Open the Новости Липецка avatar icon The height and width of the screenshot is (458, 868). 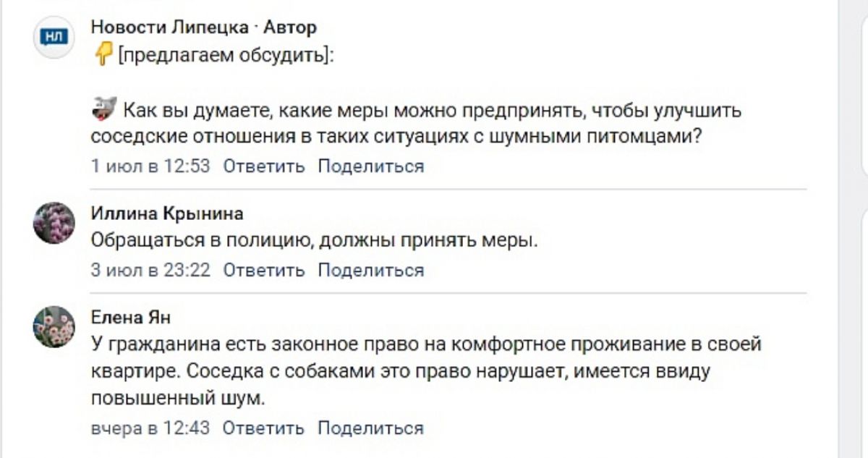tap(54, 35)
